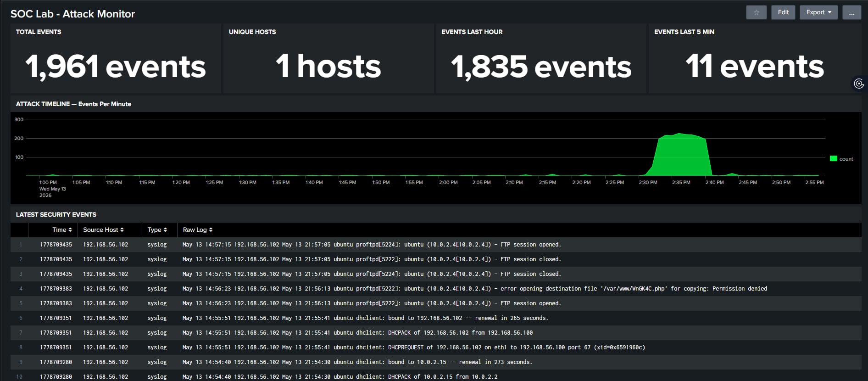This screenshot has height=381, width=868.
Task: Select the 1,961 events total value
Action: click(x=116, y=67)
